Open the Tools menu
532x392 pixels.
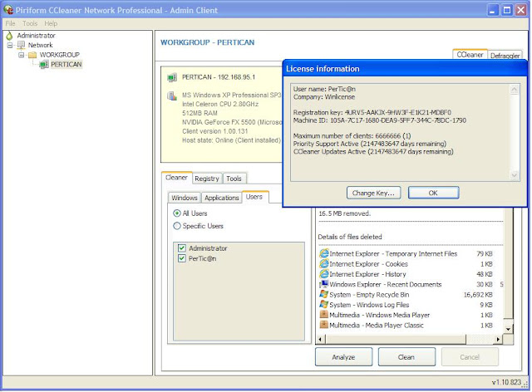click(x=30, y=23)
